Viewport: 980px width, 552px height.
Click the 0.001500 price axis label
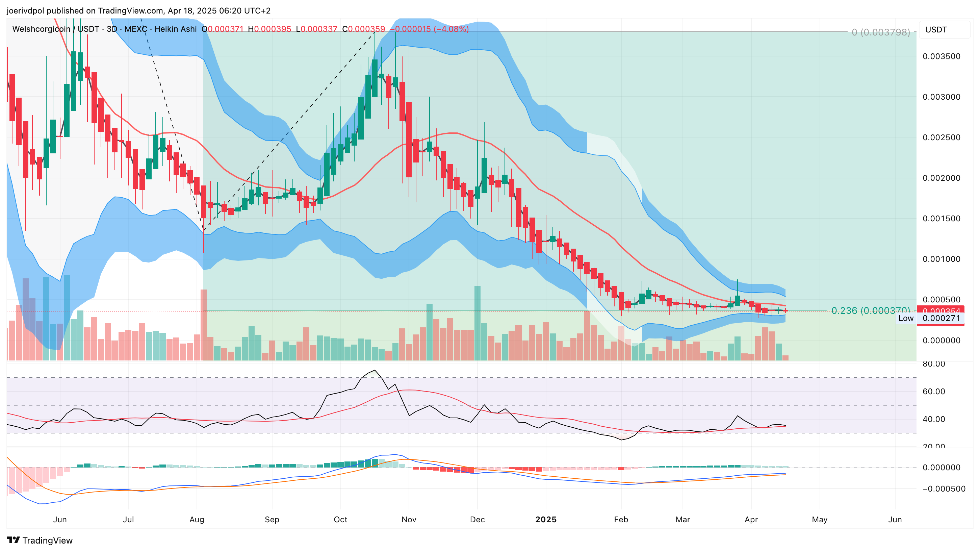pos(942,219)
